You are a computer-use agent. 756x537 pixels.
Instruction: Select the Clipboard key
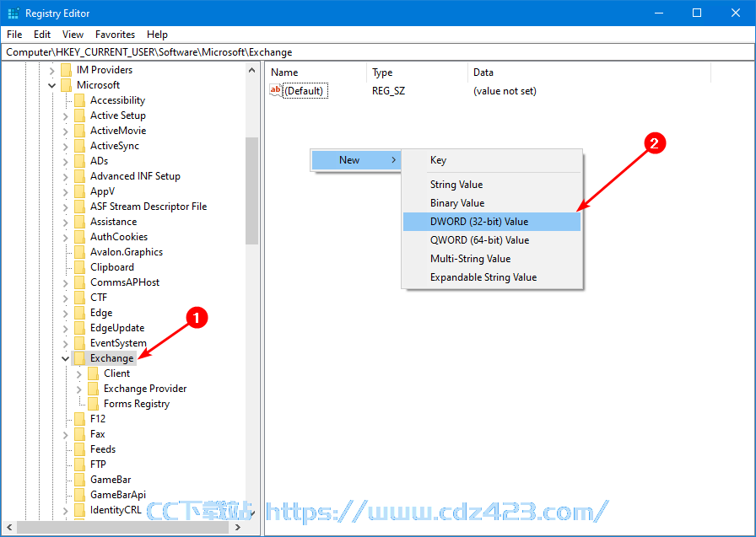112,267
